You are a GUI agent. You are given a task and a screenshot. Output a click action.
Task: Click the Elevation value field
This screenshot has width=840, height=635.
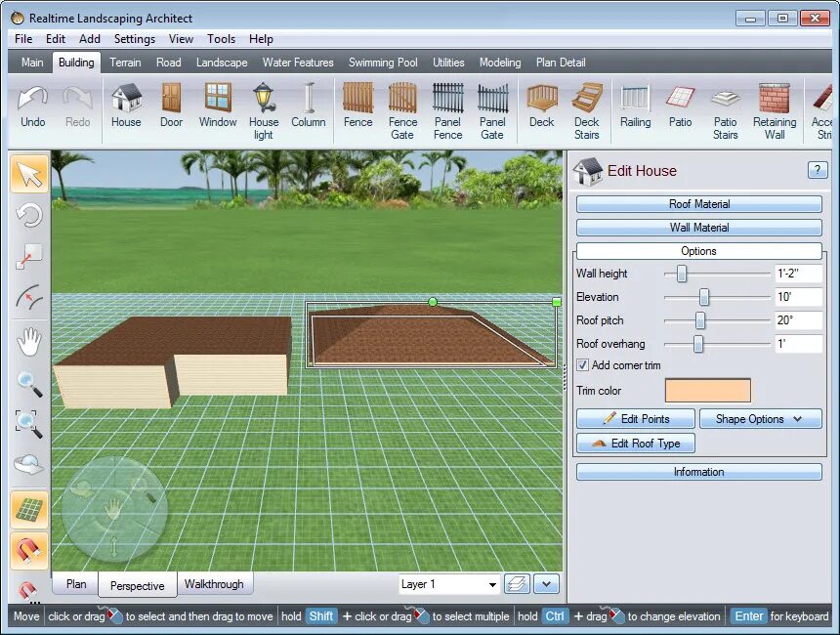[x=798, y=297]
